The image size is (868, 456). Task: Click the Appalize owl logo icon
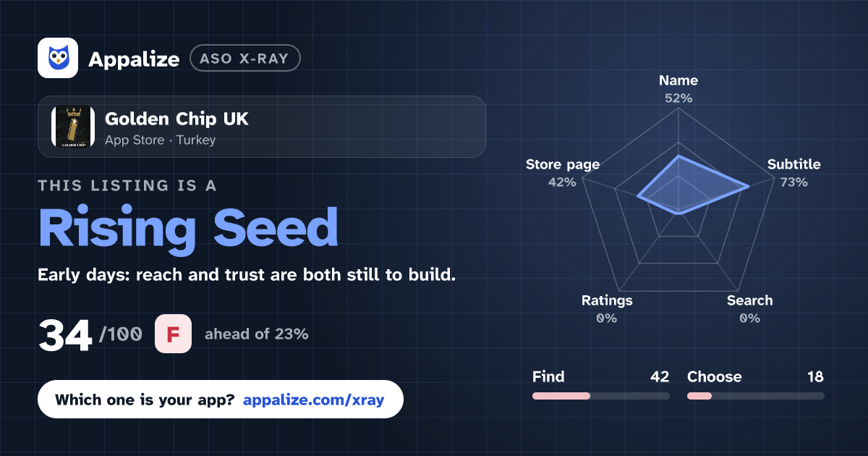(58, 58)
